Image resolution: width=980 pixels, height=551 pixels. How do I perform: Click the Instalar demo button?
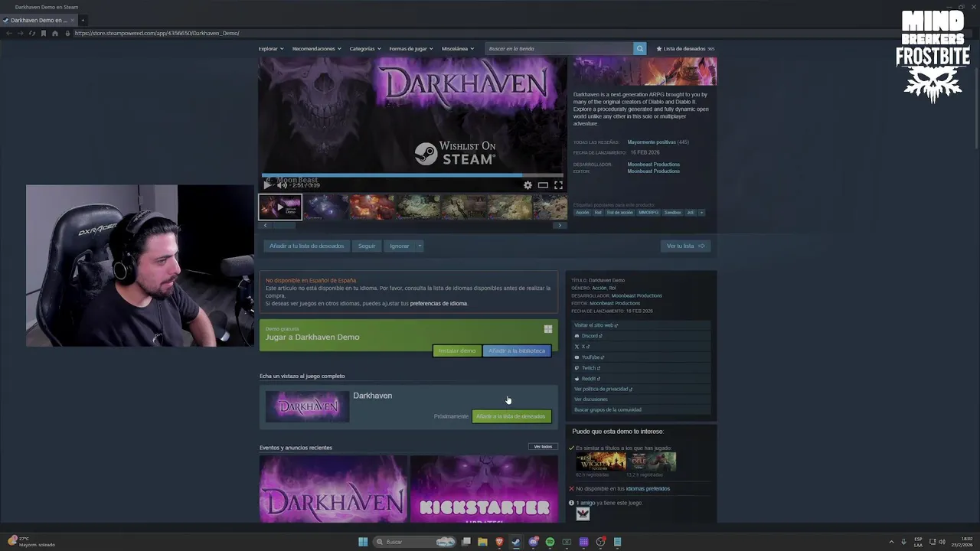tap(457, 350)
